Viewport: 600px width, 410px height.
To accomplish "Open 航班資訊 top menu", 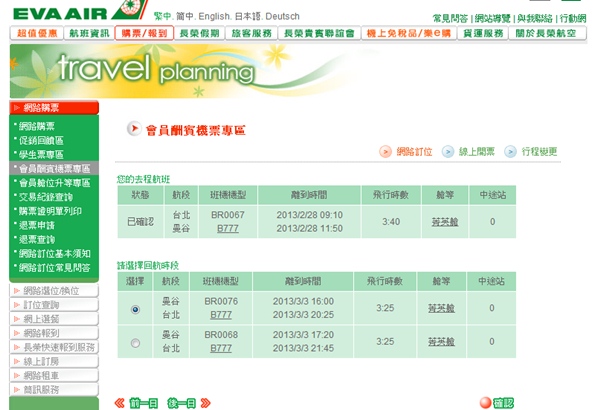I will (x=89, y=33).
